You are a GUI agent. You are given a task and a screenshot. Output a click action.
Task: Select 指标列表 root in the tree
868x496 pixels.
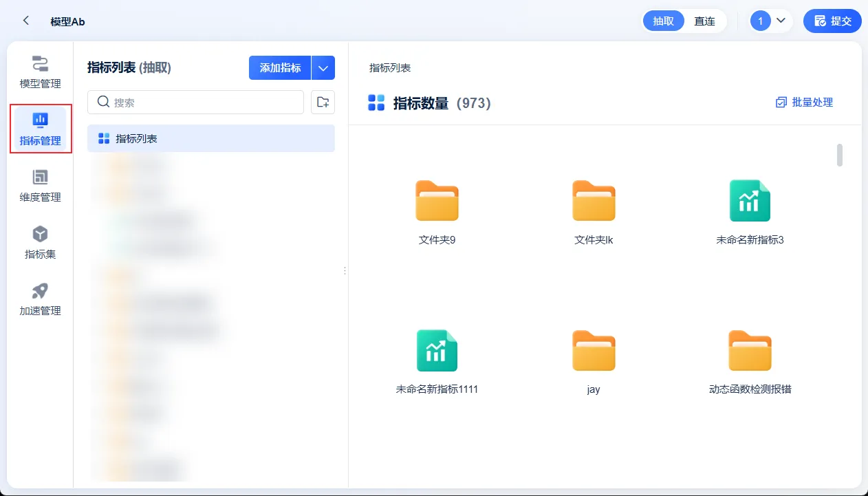(x=211, y=138)
